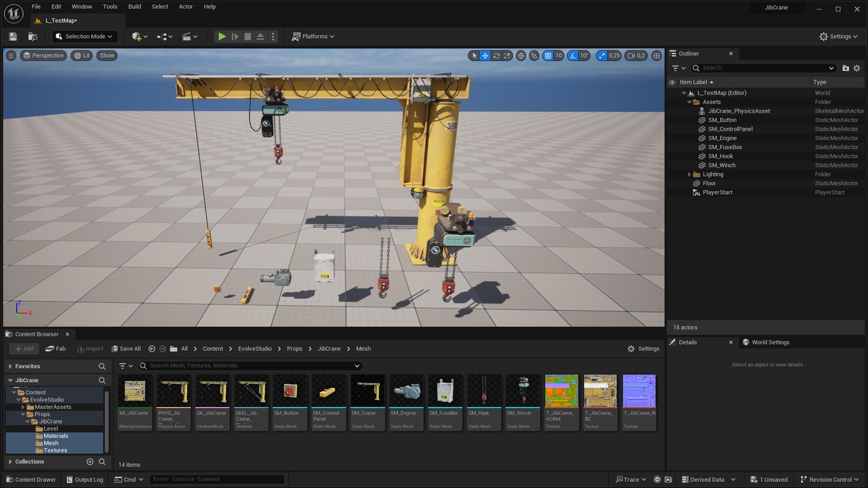The image size is (868, 488).
Task: Open the Actor menu
Action: pos(186,7)
